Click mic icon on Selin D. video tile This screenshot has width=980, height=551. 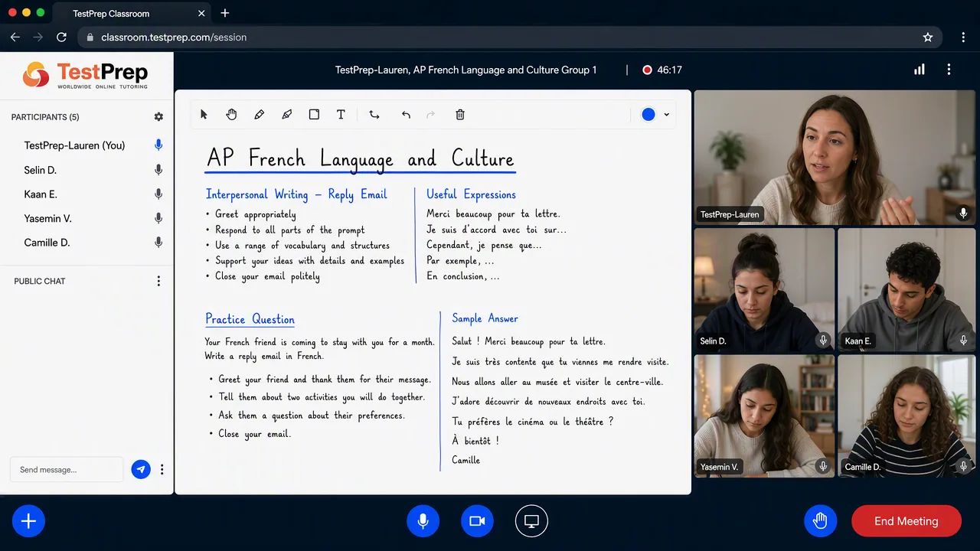pyautogui.click(x=823, y=341)
